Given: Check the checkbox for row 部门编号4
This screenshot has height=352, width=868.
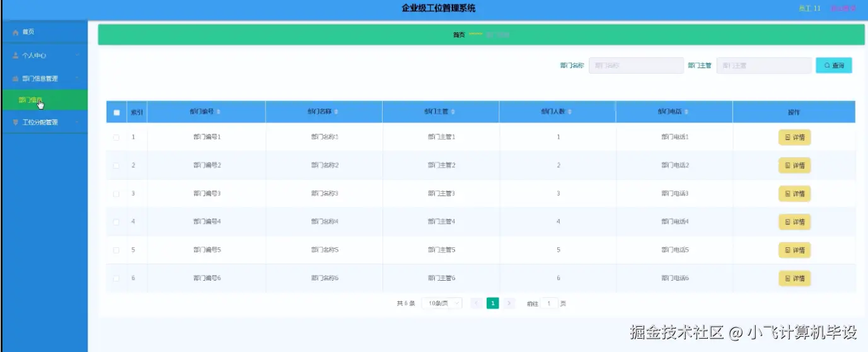Looking at the screenshot, I should coord(116,222).
